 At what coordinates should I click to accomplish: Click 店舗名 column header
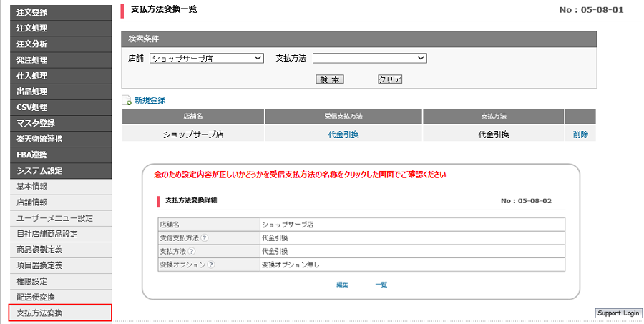coord(193,116)
